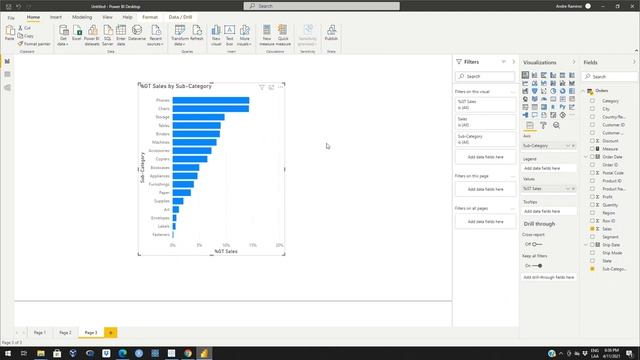Switch to the Insert ribbon tab

56,17
